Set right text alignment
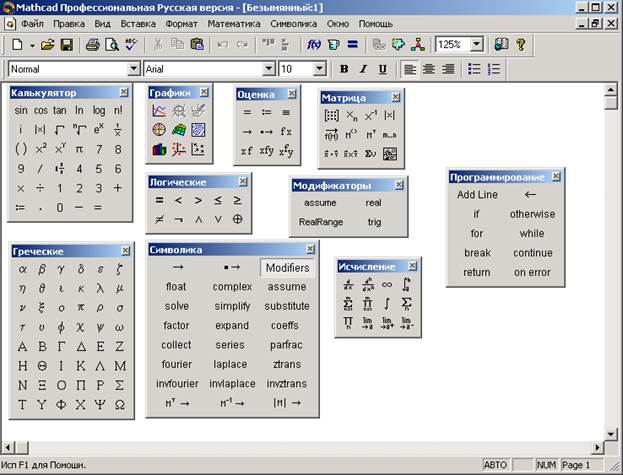Viewport: 623px width, 475px height. pyautogui.click(x=448, y=69)
